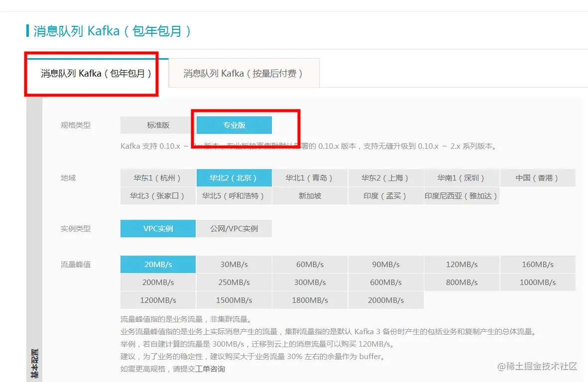
Task: Choose the VPC实例 instance type
Action: pos(158,228)
